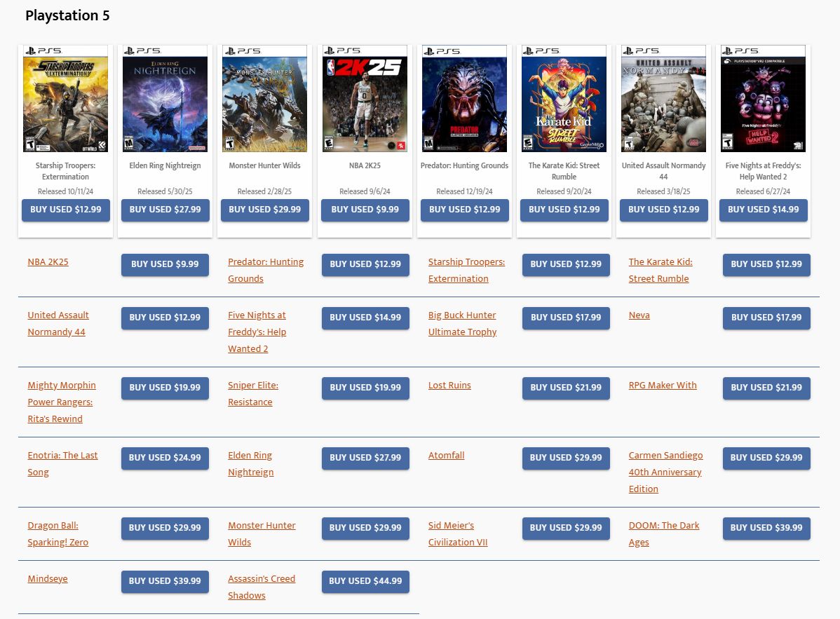This screenshot has width=840, height=619.
Task: Buy used NBA 2K25 card for $9.99
Action: [x=365, y=210]
